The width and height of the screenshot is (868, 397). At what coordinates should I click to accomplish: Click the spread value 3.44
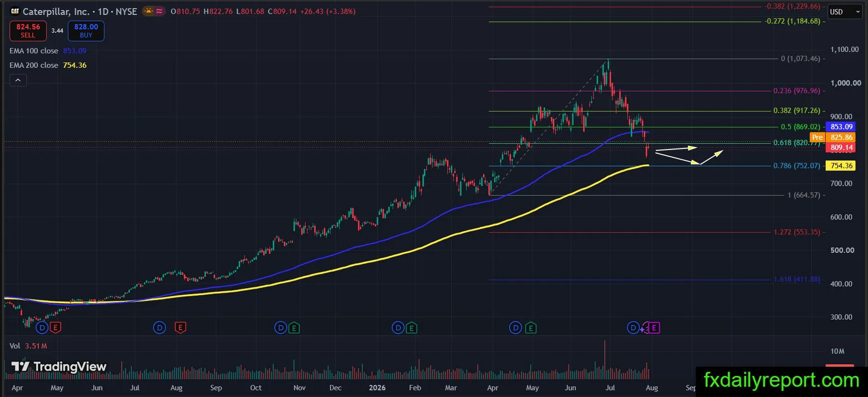57,31
